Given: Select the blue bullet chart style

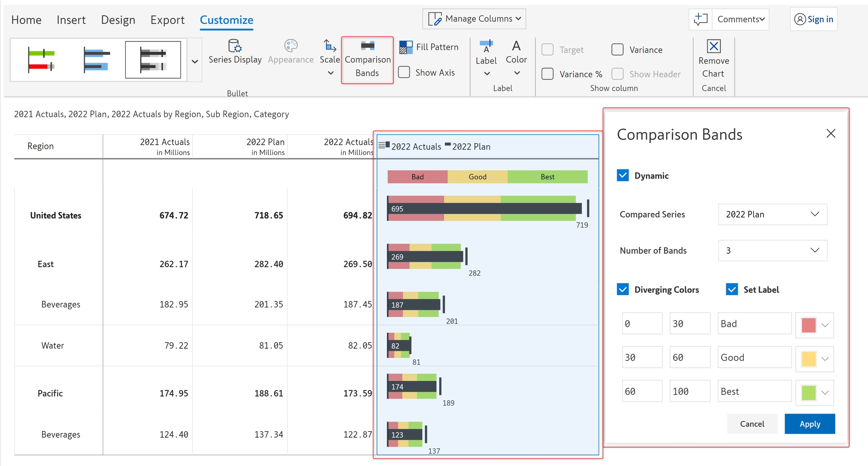Looking at the screenshot, I should 97,60.
